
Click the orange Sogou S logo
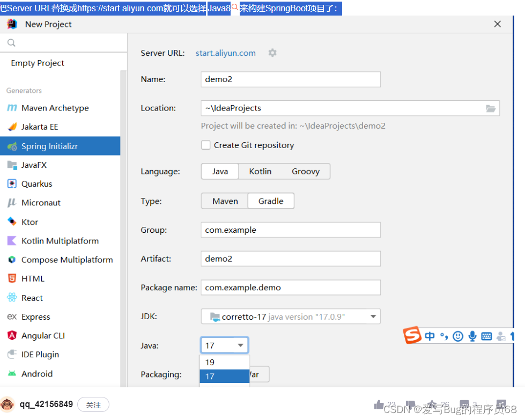[x=412, y=336]
